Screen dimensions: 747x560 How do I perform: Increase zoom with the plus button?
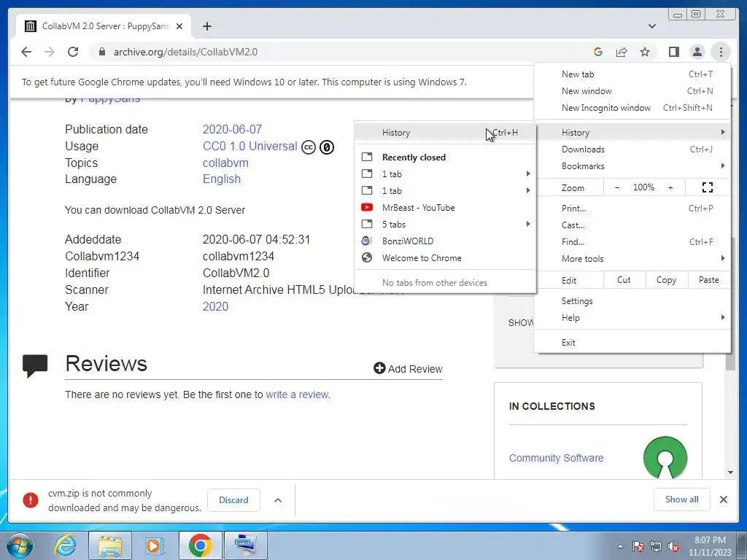click(x=670, y=187)
